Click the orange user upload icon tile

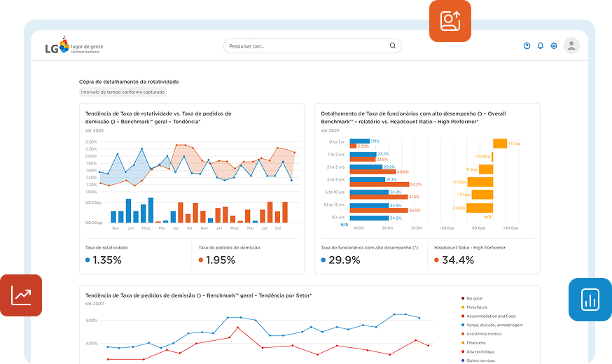(450, 21)
